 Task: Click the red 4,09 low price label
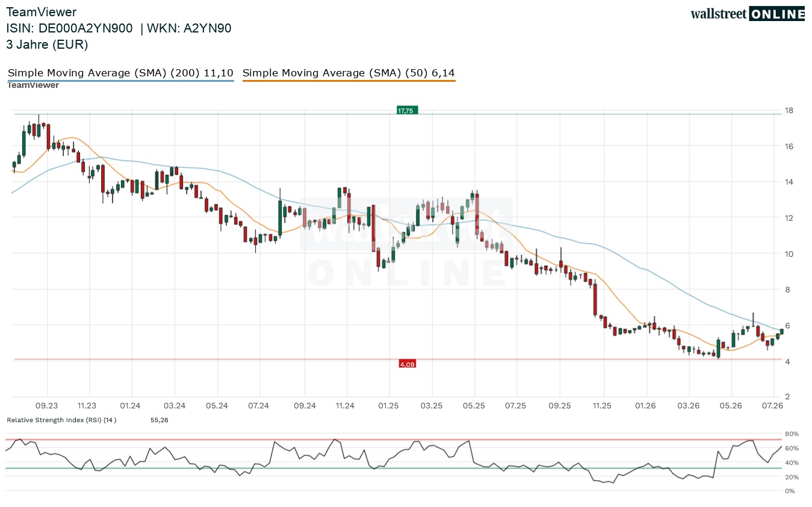click(x=408, y=364)
